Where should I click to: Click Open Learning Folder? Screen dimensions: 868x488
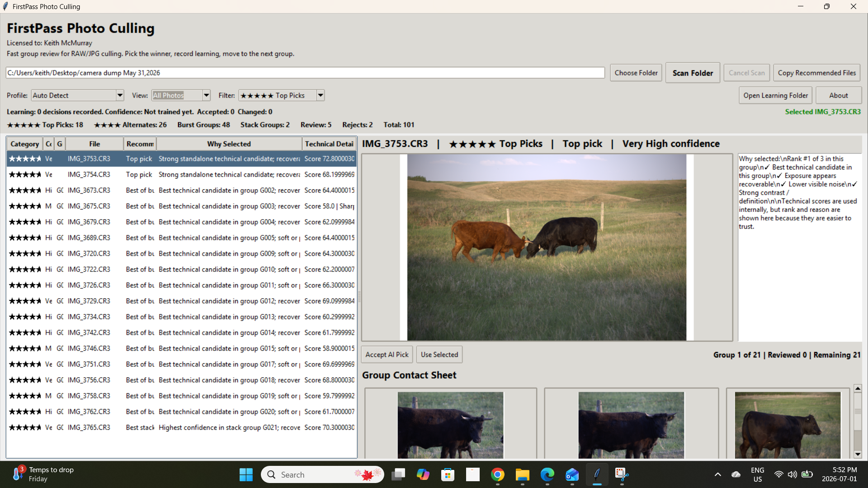coord(775,95)
